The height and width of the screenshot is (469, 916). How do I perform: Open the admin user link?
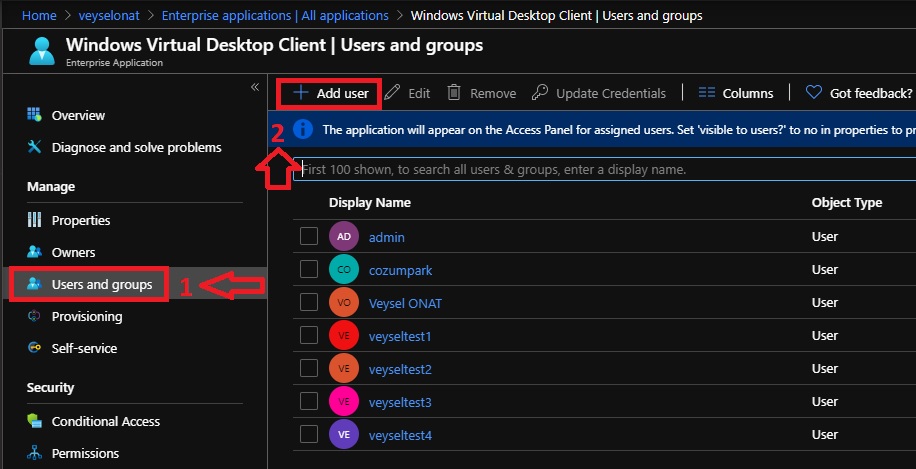click(387, 237)
